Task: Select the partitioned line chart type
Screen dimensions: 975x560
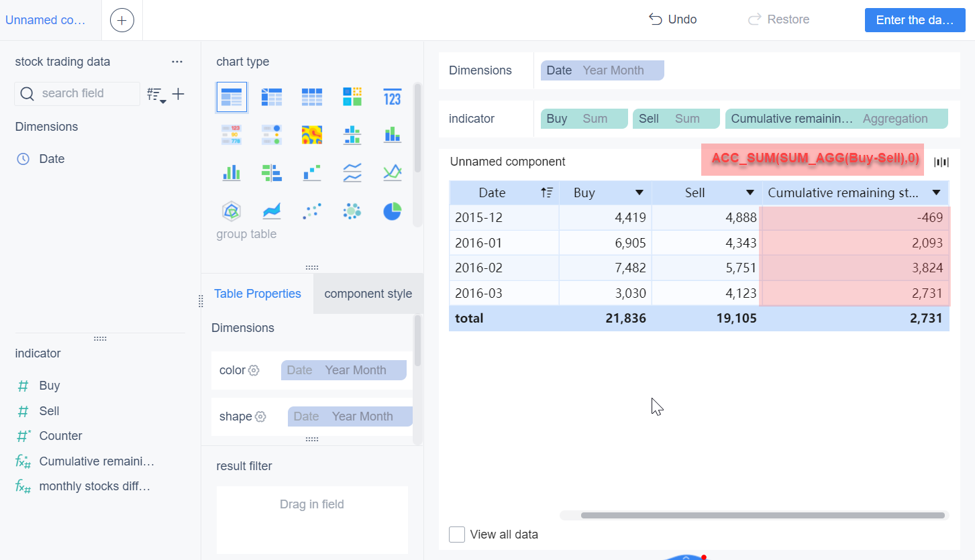Action: click(x=352, y=173)
